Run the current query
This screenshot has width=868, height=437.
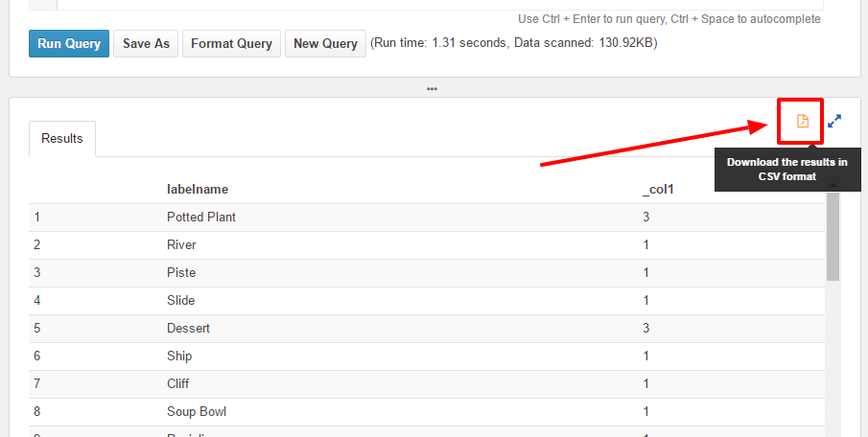[69, 44]
